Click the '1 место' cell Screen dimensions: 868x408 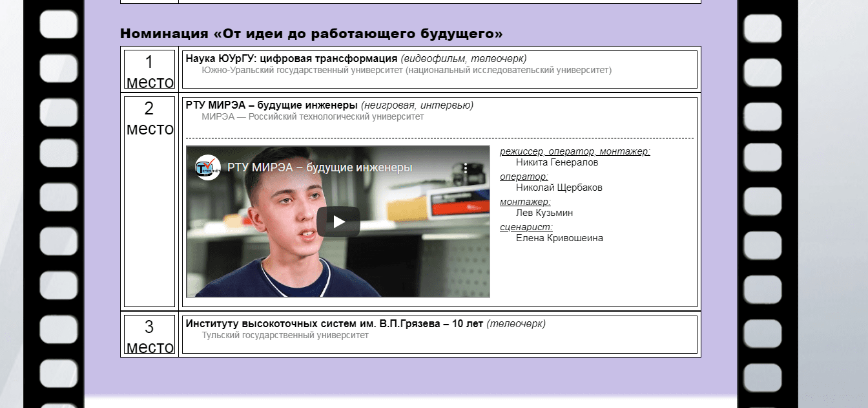click(149, 70)
